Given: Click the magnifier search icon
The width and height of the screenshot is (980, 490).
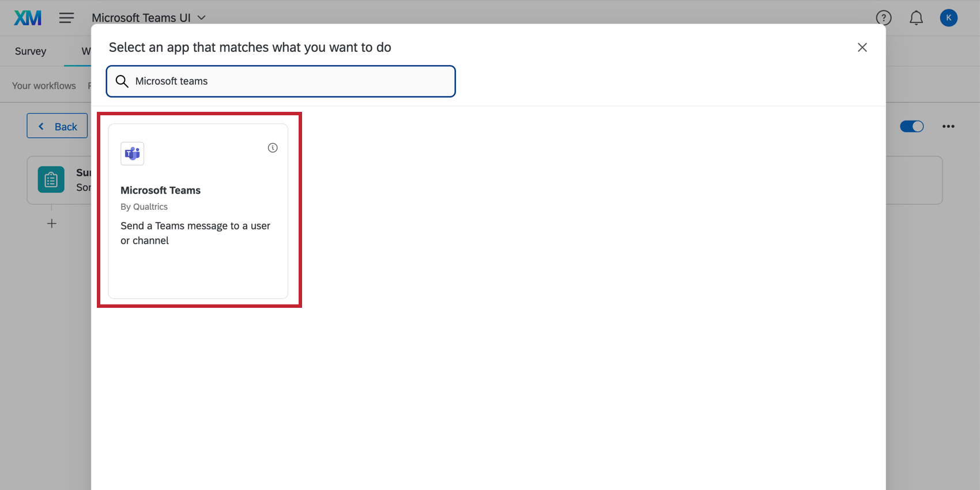Looking at the screenshot, I should click(x=122, y=81).
